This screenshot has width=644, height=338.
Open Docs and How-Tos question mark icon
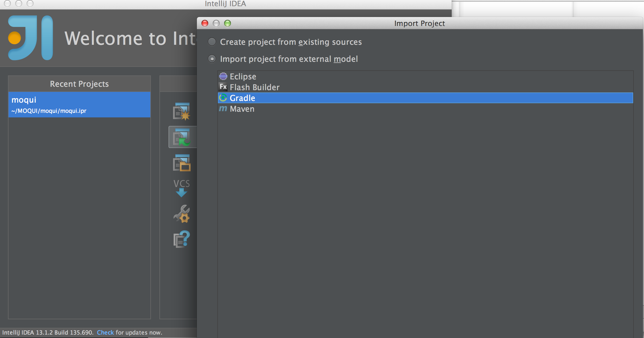point(182,239)
